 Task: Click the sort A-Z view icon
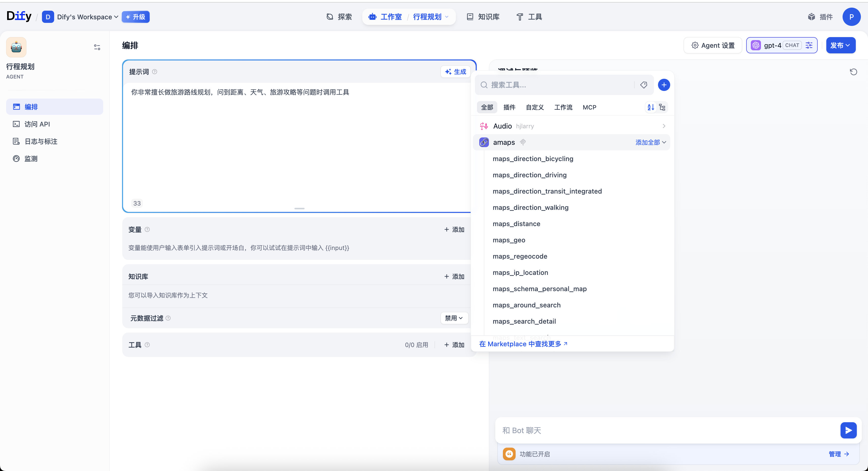point(651,107)
